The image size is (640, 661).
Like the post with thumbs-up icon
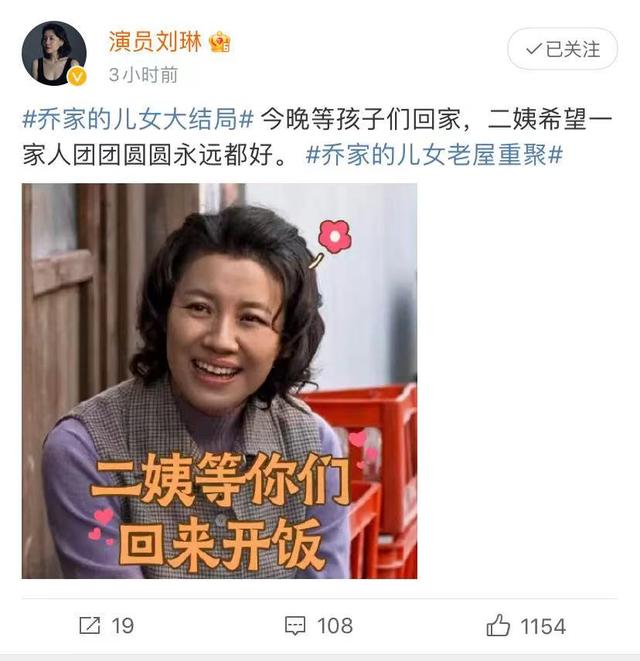click(498, 625)
